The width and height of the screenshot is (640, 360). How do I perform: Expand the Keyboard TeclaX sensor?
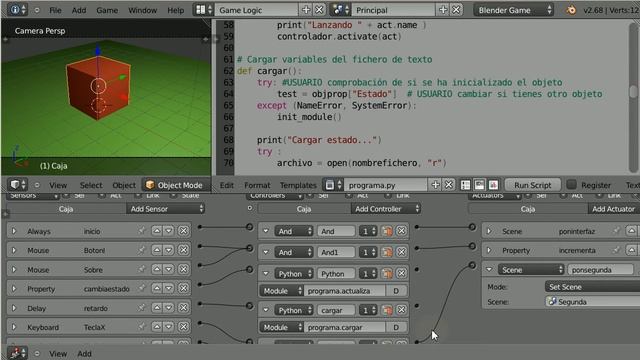click(14, 327)
